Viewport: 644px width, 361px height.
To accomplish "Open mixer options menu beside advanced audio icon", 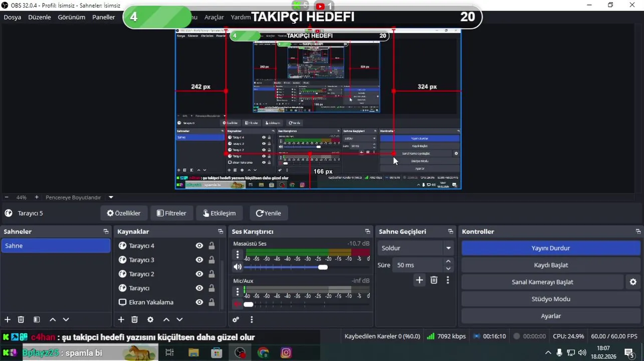I will click(x=252, y=319).
